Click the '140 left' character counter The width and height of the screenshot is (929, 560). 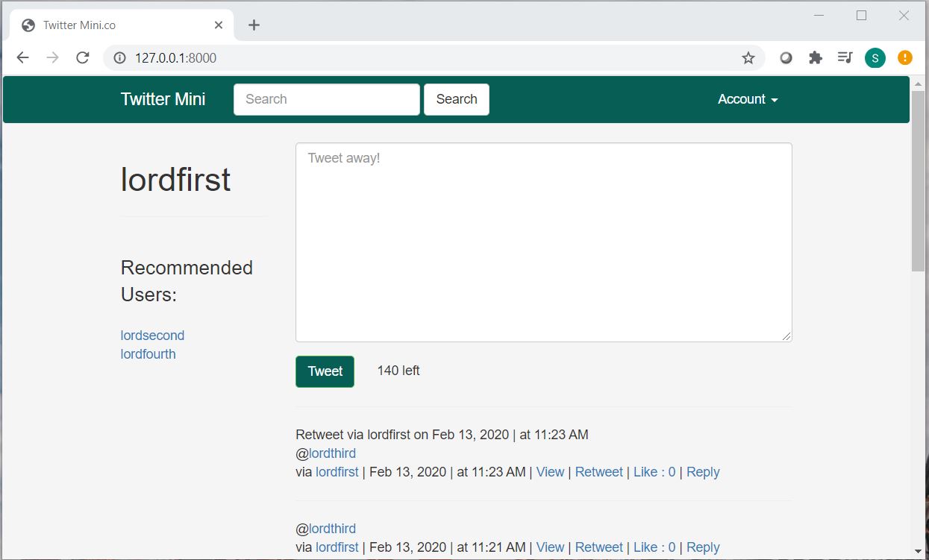click(398, 371)
